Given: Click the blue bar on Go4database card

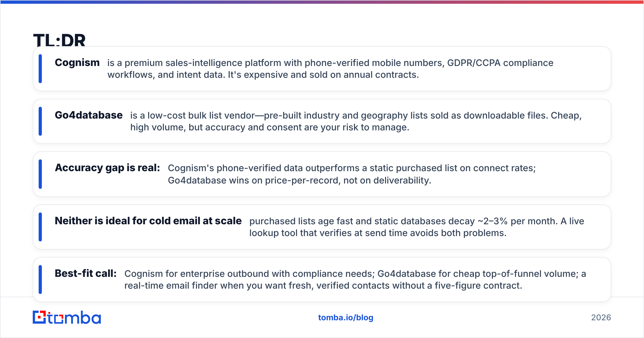Looking at the screenshot, I should (40, 121).
